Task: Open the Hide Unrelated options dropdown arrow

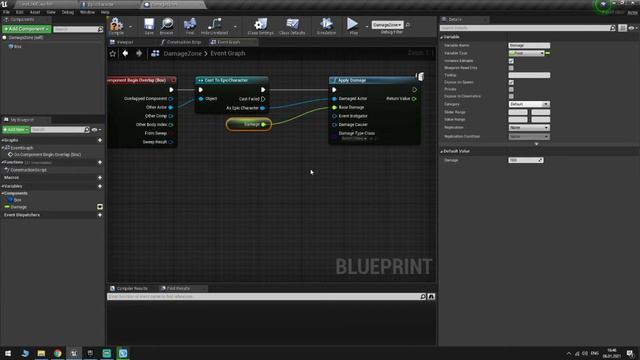Action: 235,27
